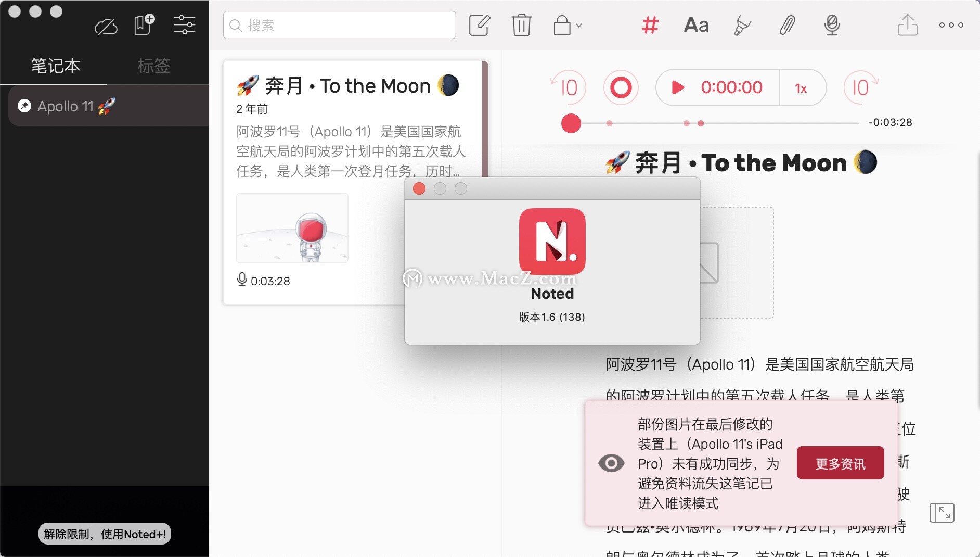Open sidebar settings sliders icon
The height and width of the screenshot is (557, 980).
click(x=185, y=24)
